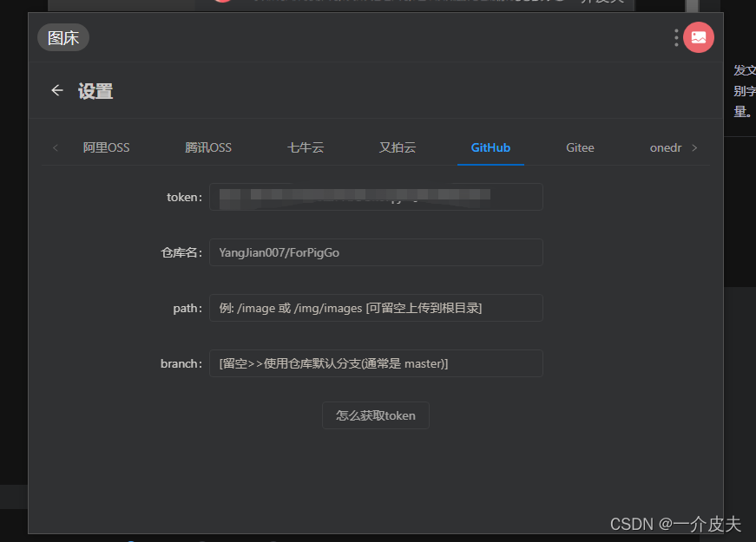Open the 阿里OSS settings tab
Image resolution: width=756 pixels, height=542 pixels.
coord(106,147)
